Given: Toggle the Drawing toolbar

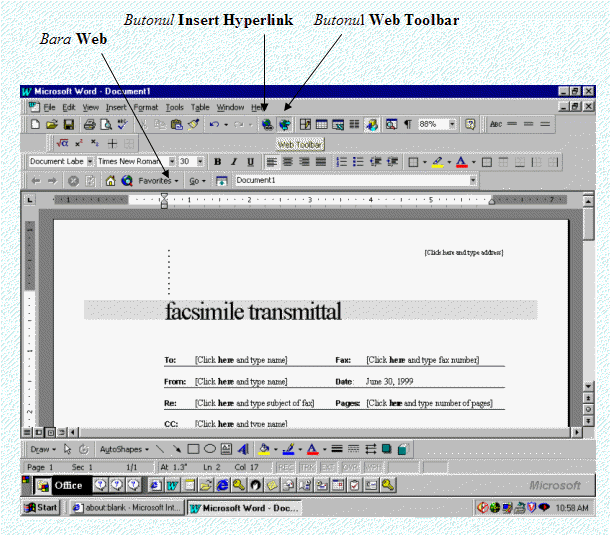Looking at the screenshot, I should click(x=372, y=125).
